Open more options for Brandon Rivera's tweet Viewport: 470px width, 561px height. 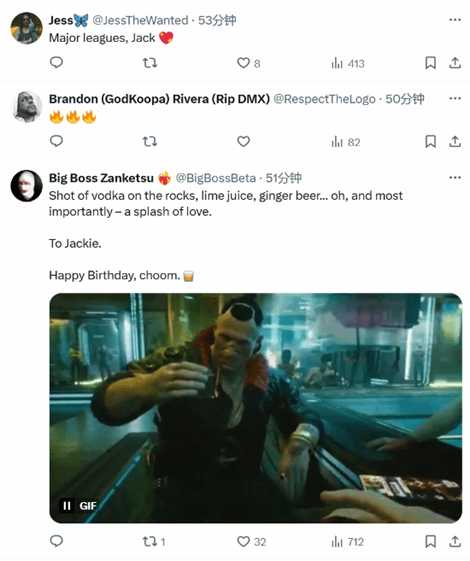click(x=455, y=98)
